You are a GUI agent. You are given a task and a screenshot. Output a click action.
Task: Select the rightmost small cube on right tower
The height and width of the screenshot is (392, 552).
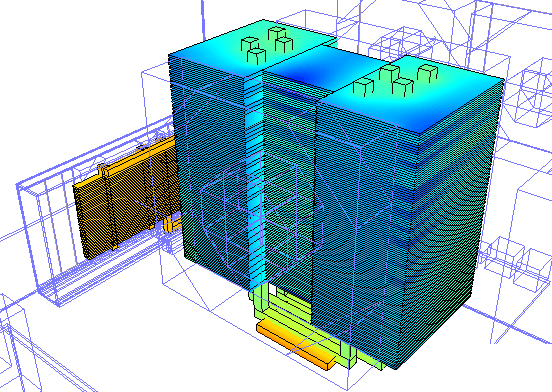pyautogui.click(x=427, y=73)
